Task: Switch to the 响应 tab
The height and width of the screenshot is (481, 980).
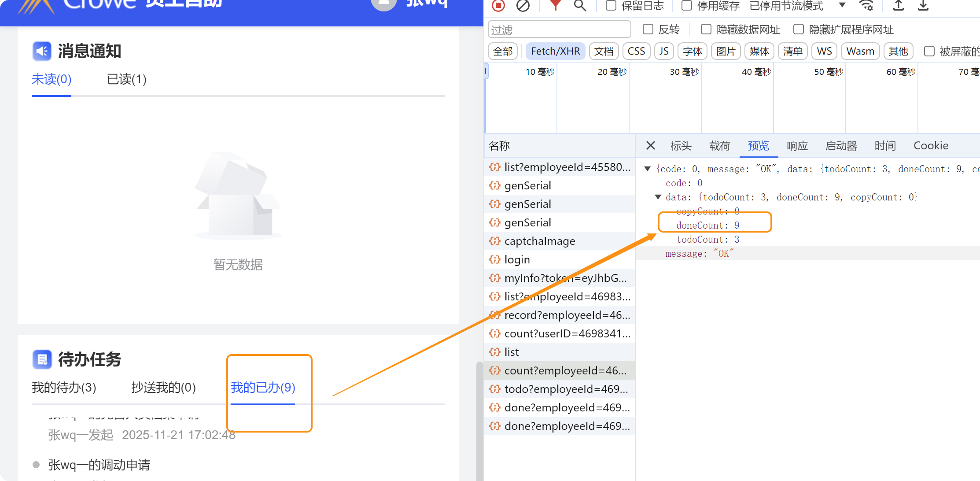Action: pos(797,146)
